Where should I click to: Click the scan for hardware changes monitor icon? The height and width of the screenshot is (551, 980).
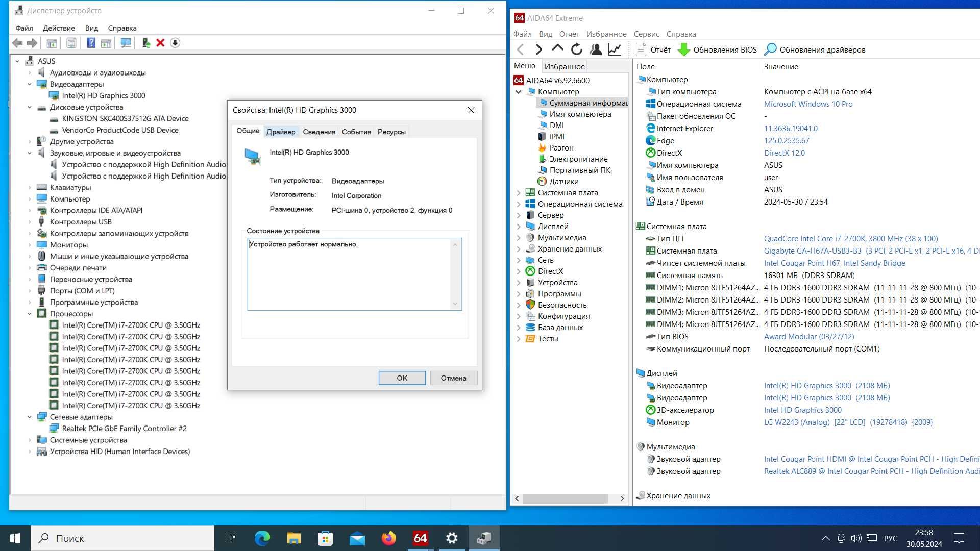pos(126,43)
